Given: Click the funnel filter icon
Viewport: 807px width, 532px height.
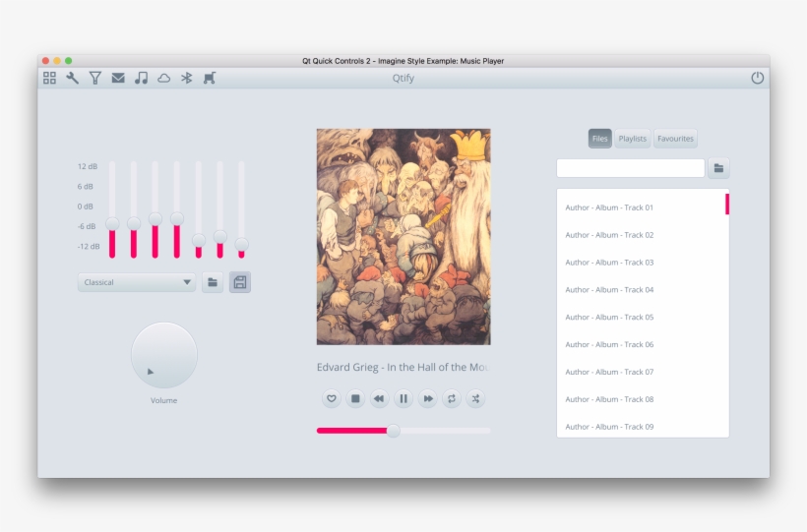Looking at the screenshot, I should pos(95,79).
